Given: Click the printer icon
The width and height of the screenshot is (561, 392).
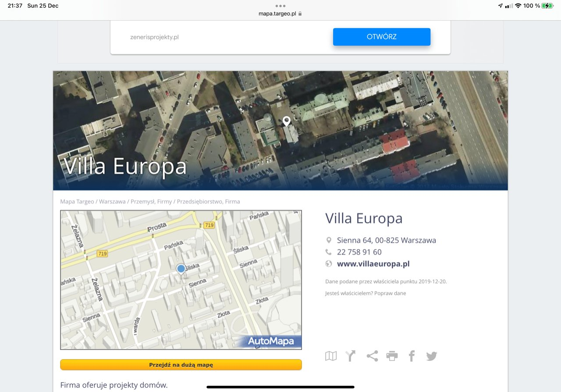Looking at the screenshot, I should click(392, 356).
